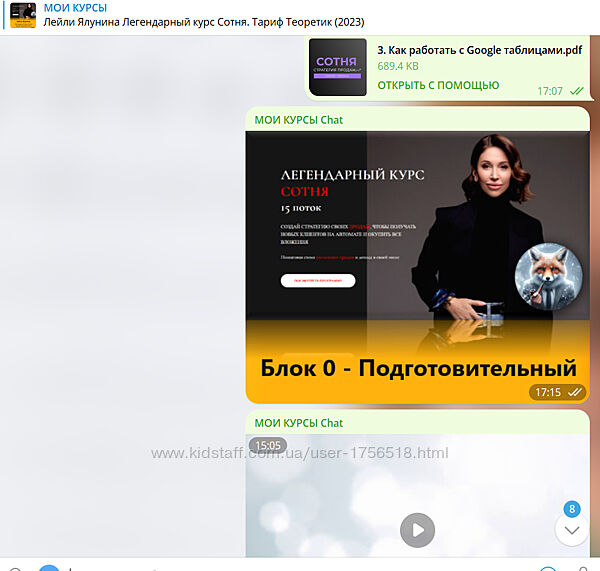Click МОИ КУРСЫ Chat sender above video

[x=298, y=423]
